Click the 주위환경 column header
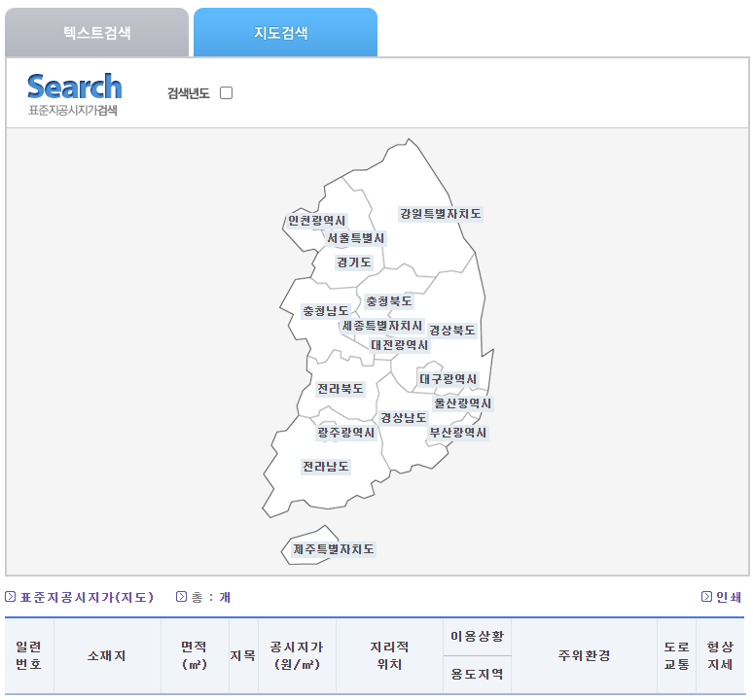Screen dimensions: 753x700 (584, 655)
